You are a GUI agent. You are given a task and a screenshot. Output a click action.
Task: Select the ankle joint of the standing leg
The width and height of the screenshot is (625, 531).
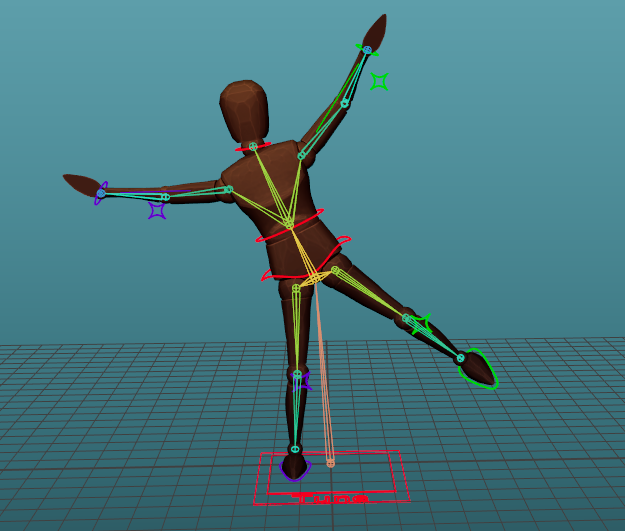[x=295, y=449]
